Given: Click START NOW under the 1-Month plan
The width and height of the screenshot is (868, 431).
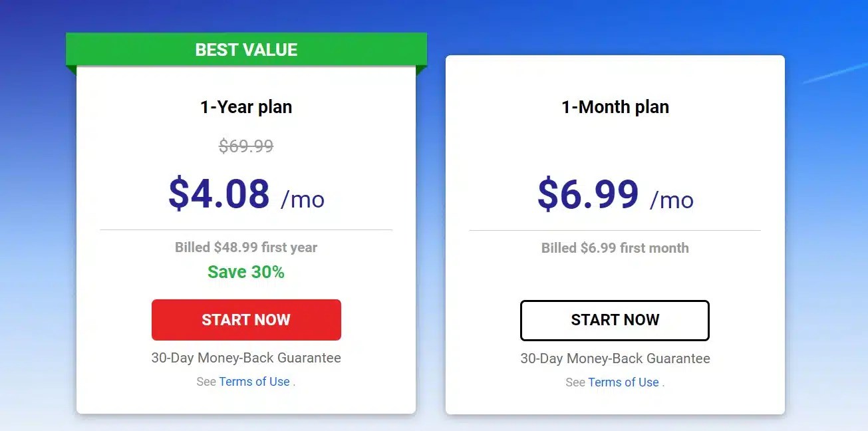Looking at the screenshot, I should 614,320.
